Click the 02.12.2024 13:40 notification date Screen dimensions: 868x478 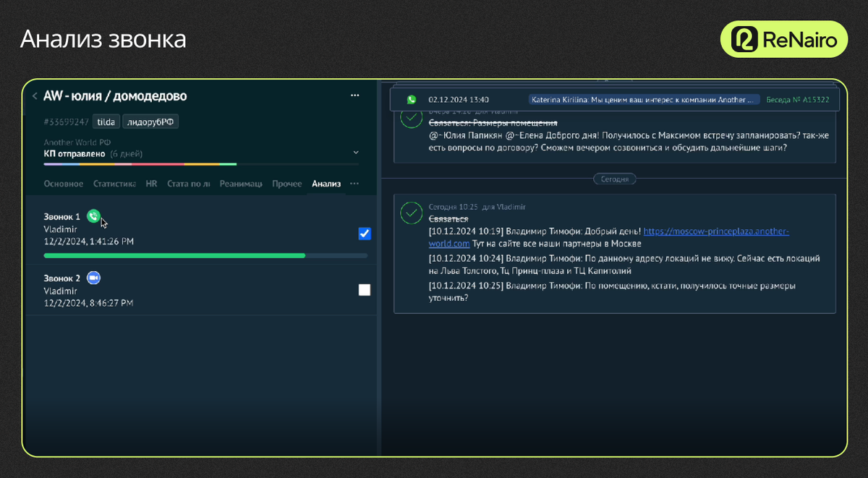click(x=459, y=100)
